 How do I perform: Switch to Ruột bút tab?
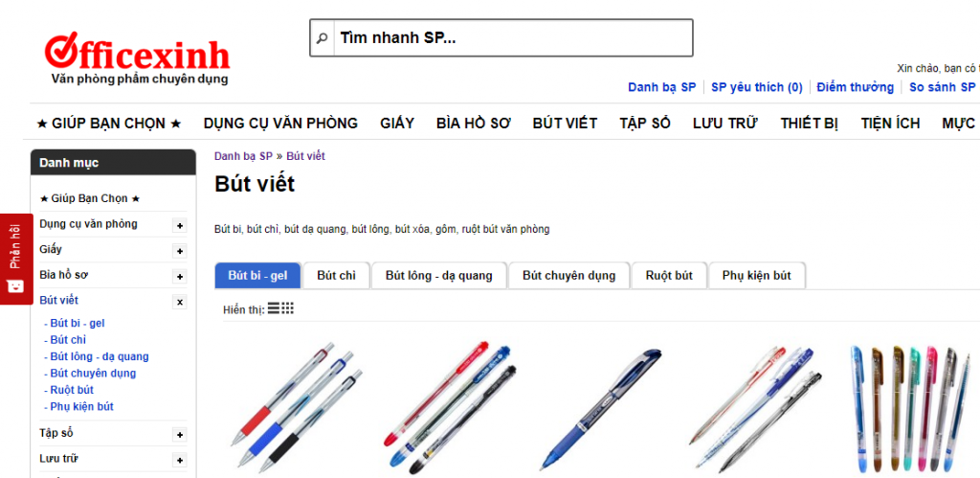pyautogui.click(x=669, y=276)
